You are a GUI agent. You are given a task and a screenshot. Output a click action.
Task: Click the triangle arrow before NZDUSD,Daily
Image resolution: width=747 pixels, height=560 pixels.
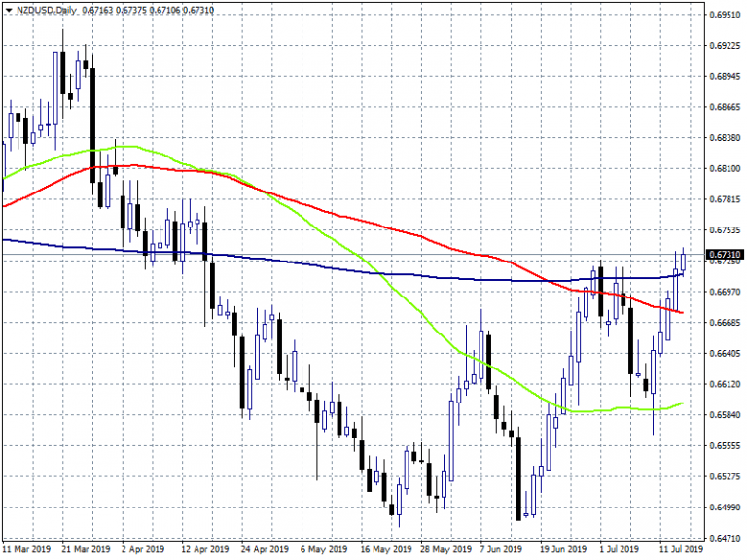pyautogui.click(x=8, y=12)
